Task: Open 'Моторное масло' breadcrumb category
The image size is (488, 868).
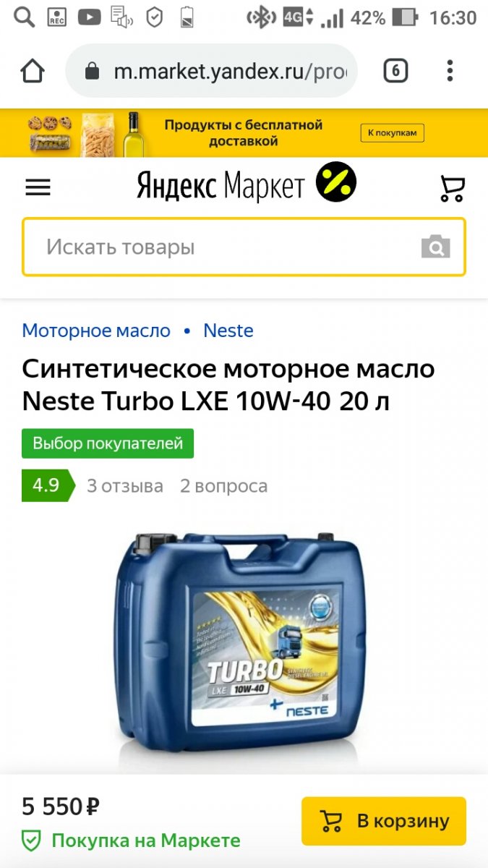Action: pyautogui.click(x=96, y=331)
